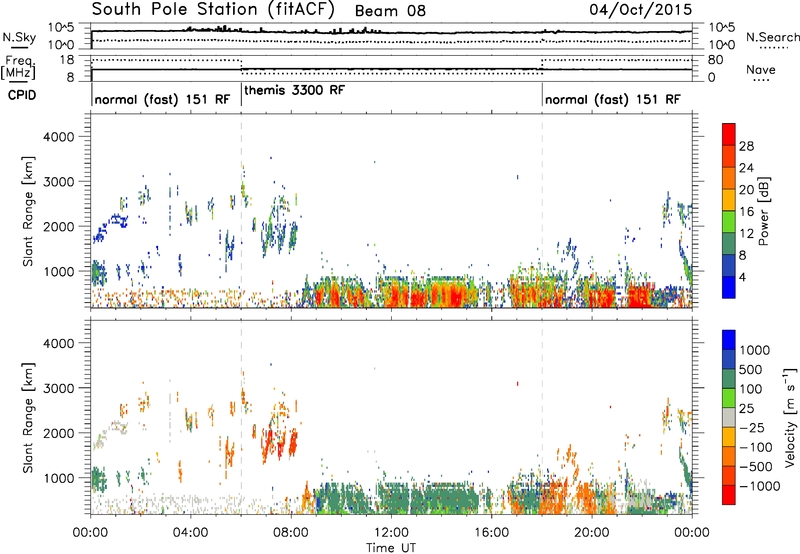Click the 'Beam 08' label
This screenshot has height=554, width=800.
coord(390,11)
